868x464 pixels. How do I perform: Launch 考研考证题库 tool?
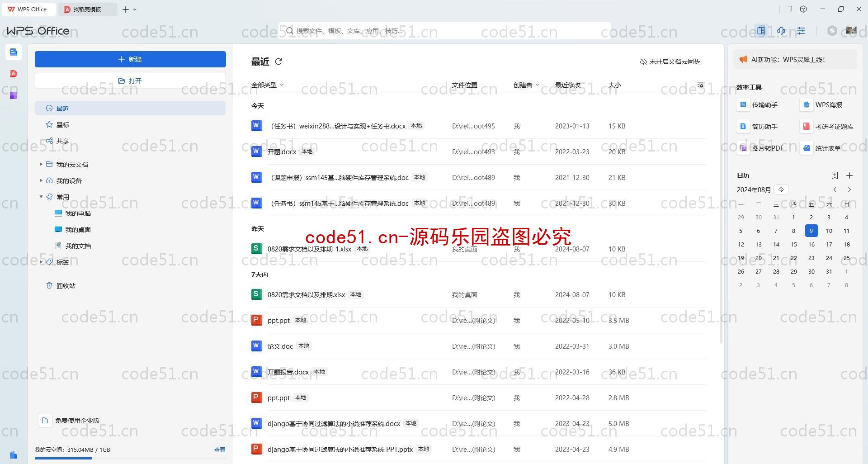click(x=827, y=127)
